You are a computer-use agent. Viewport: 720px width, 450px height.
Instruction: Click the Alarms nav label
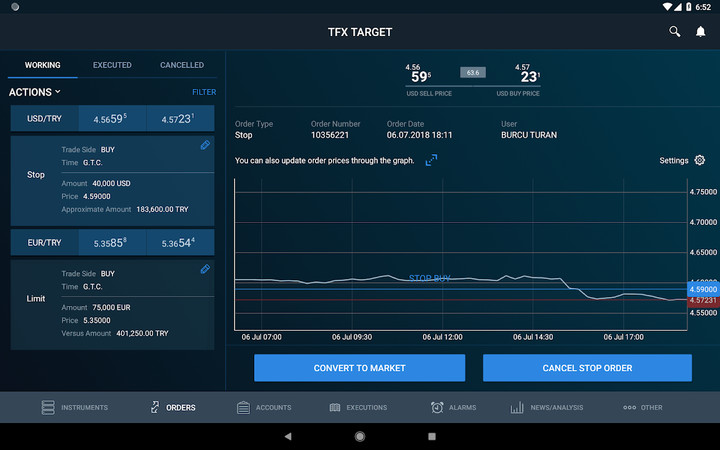(462, 407)
